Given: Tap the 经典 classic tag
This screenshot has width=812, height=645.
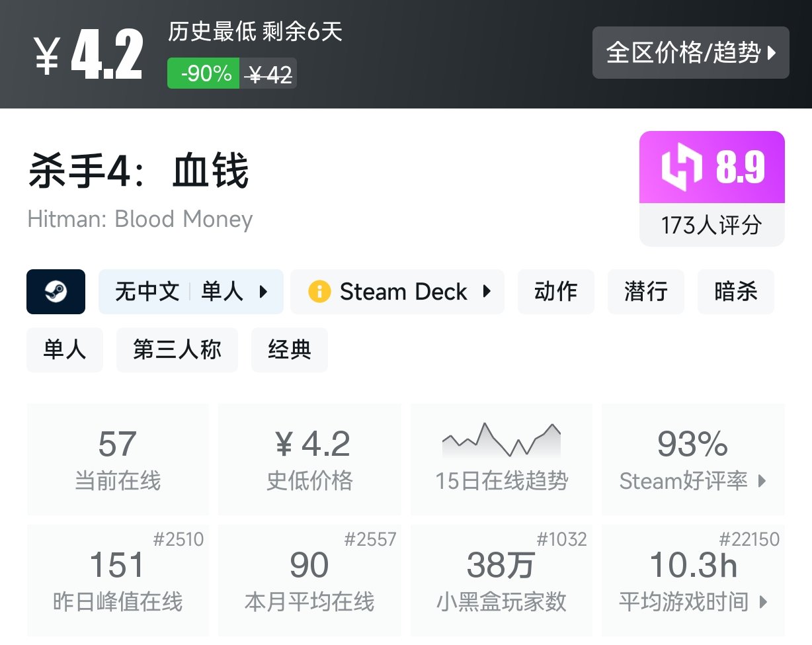Looking at the screenshot, I should point(289,349).
